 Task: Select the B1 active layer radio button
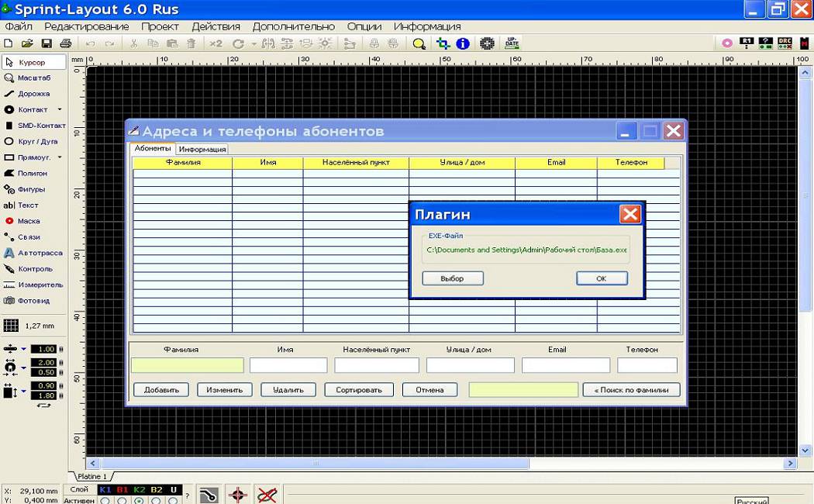(122, 500)
